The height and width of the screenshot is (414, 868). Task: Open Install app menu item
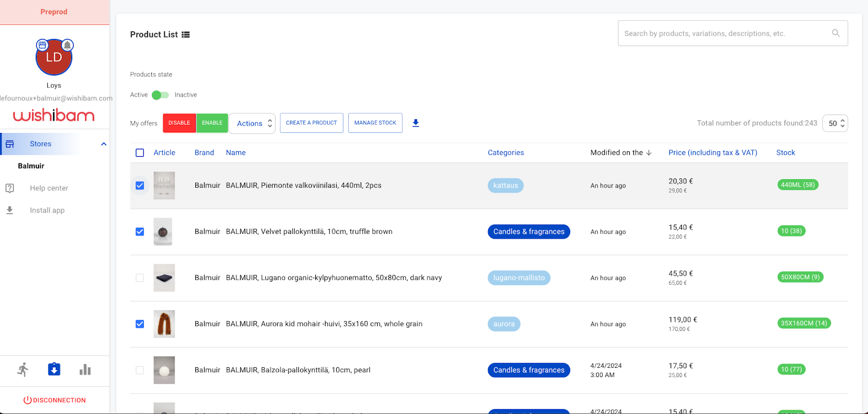[47, 211]
